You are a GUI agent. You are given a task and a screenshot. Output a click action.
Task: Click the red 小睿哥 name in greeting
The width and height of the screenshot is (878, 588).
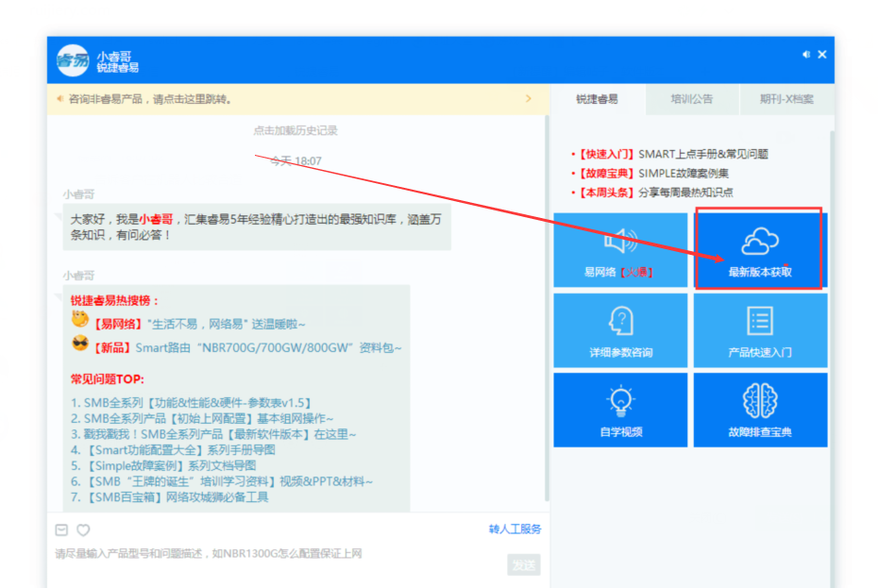[x=156, y=220]
